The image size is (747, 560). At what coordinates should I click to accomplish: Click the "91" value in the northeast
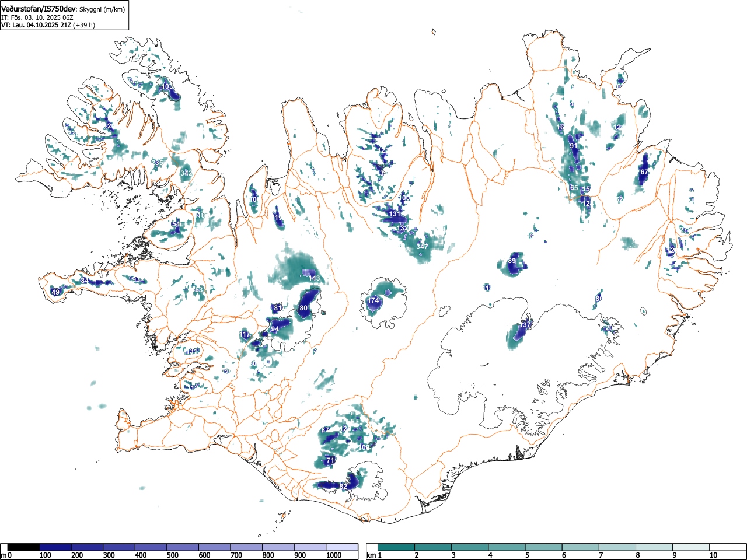[x=573, y=146]
